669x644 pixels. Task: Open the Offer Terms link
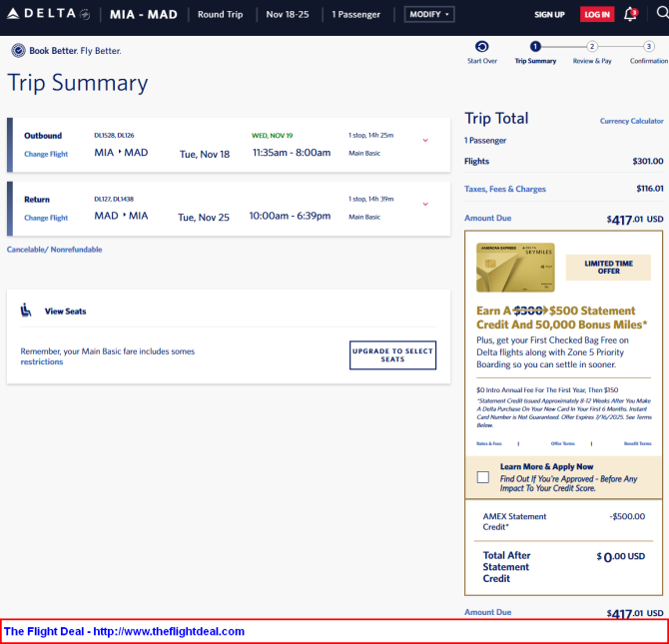click(563, 443)
